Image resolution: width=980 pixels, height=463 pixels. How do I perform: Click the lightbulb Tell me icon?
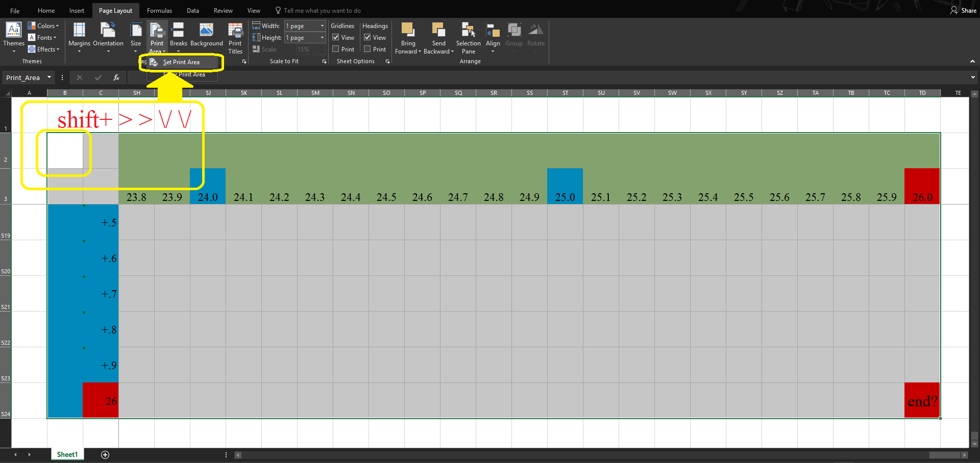tap(278, 10)
